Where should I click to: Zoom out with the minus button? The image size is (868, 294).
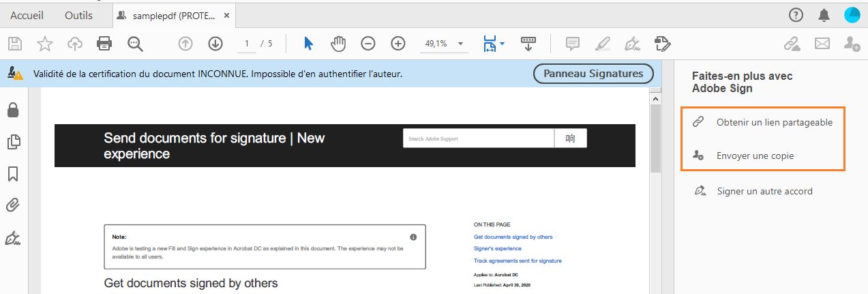[368, 44]
